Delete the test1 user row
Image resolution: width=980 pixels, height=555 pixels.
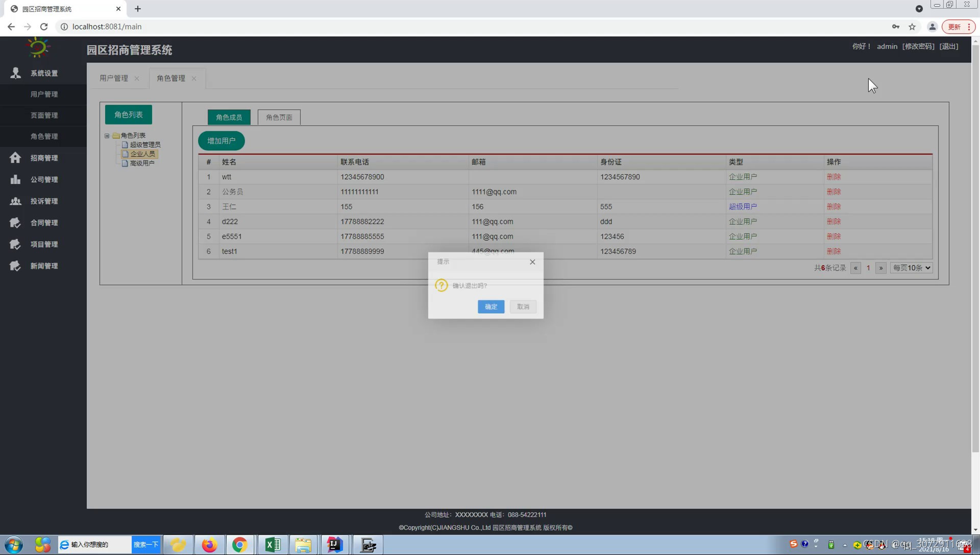(x=834, y=251)
